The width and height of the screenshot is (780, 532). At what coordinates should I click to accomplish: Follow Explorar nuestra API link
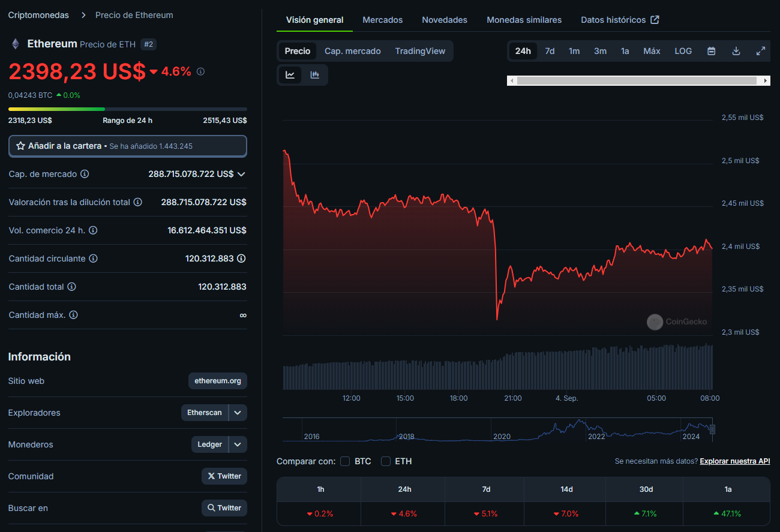tap(734, 461)
